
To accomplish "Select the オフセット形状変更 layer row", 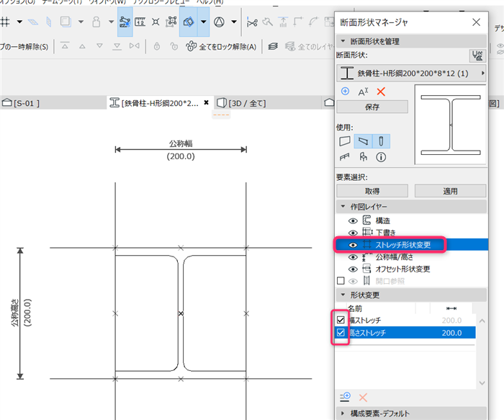I will click(411, 269).
